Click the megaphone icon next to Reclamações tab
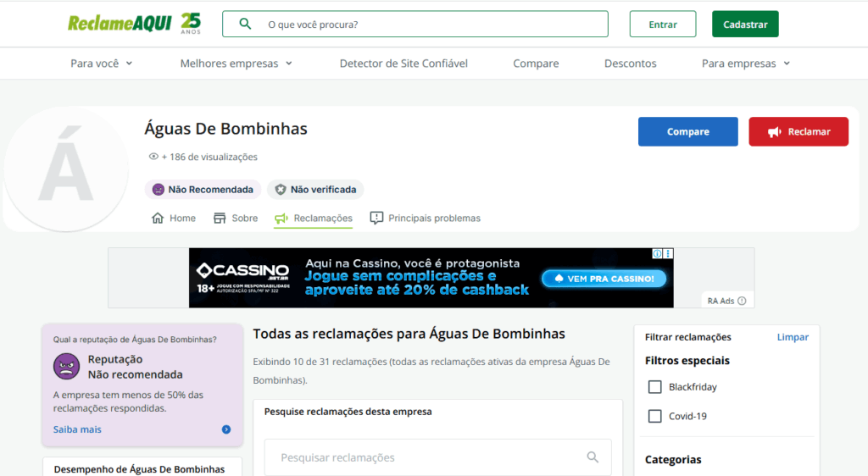Screen dimensions: 868x476 click(x=281, y=219)
